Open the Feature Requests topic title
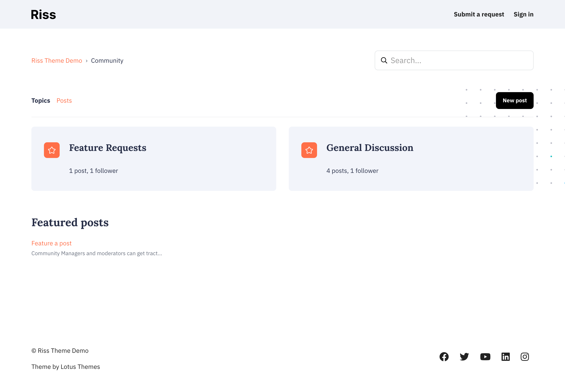 [108, 148]
